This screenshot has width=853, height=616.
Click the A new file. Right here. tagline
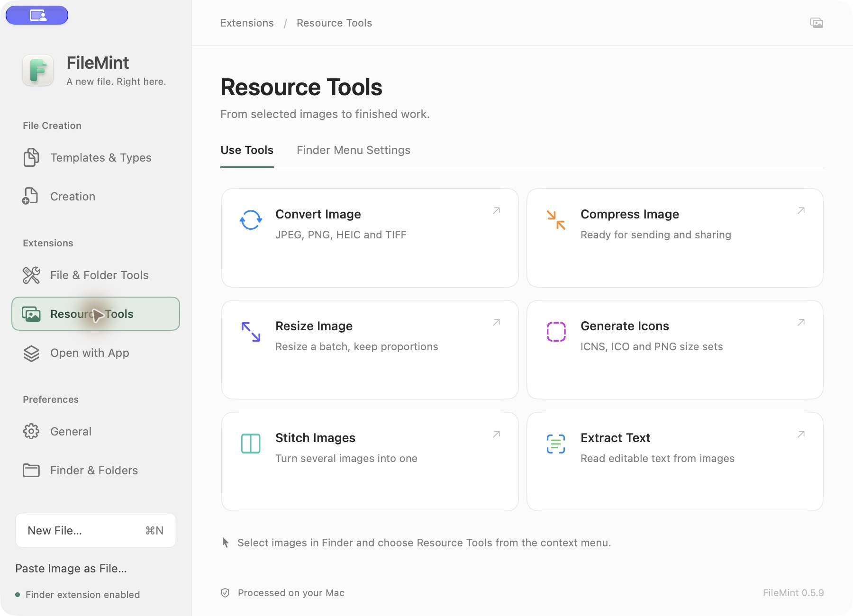pos(116,82)
